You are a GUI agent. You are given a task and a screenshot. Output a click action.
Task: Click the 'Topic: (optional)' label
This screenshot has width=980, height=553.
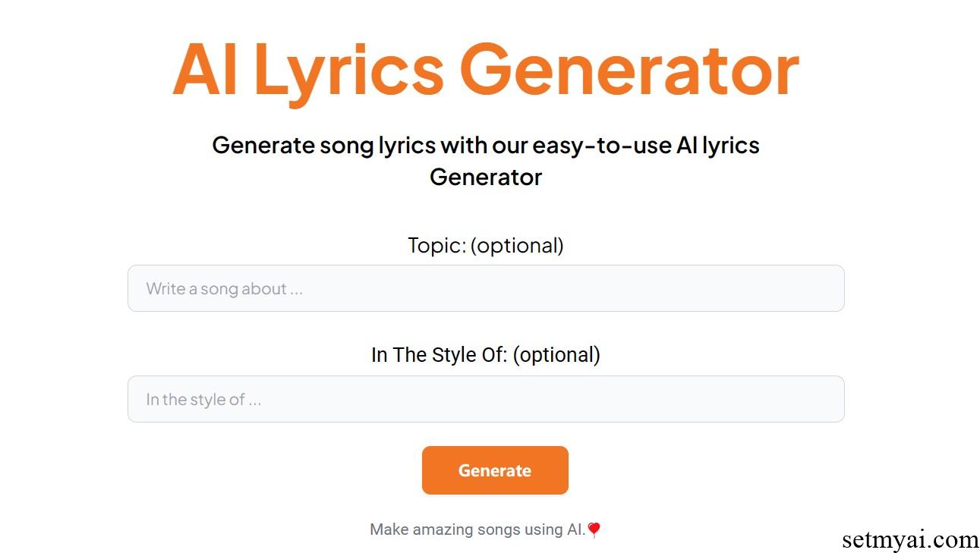pyautogui.click(x=486, y=245)
